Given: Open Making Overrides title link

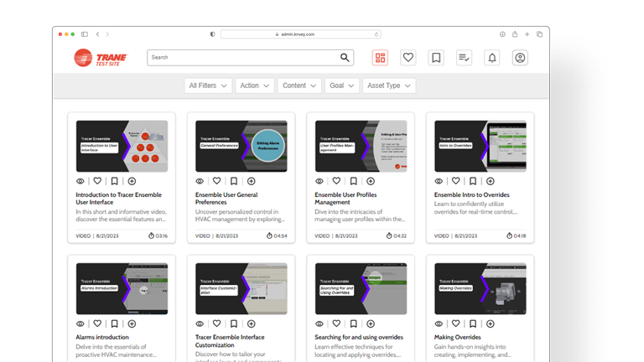Looking at the screenshot, I should [458, 337].
